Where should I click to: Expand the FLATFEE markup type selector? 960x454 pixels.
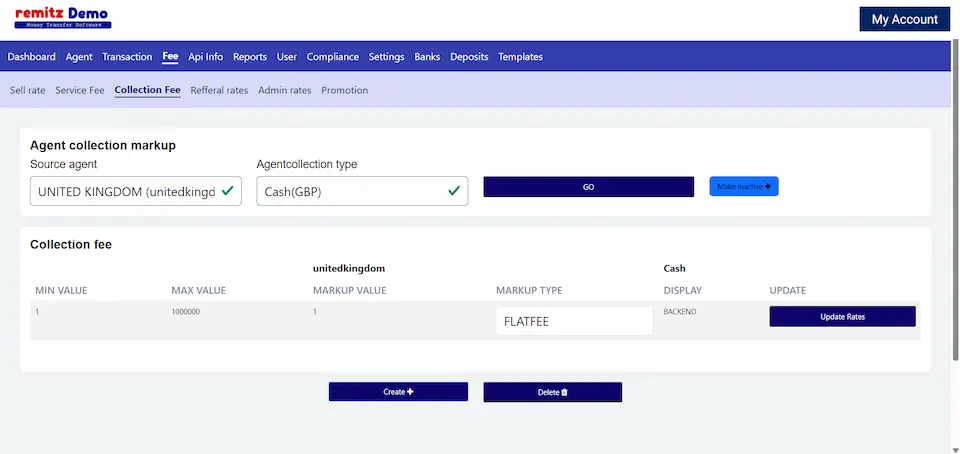574,321
